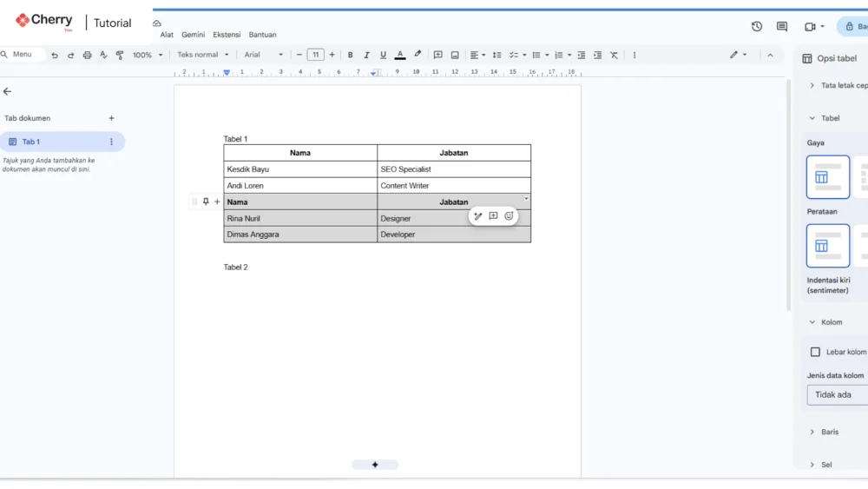Click the row drag handle
This screenshot has height=489, width=868.
click(194, 202)
